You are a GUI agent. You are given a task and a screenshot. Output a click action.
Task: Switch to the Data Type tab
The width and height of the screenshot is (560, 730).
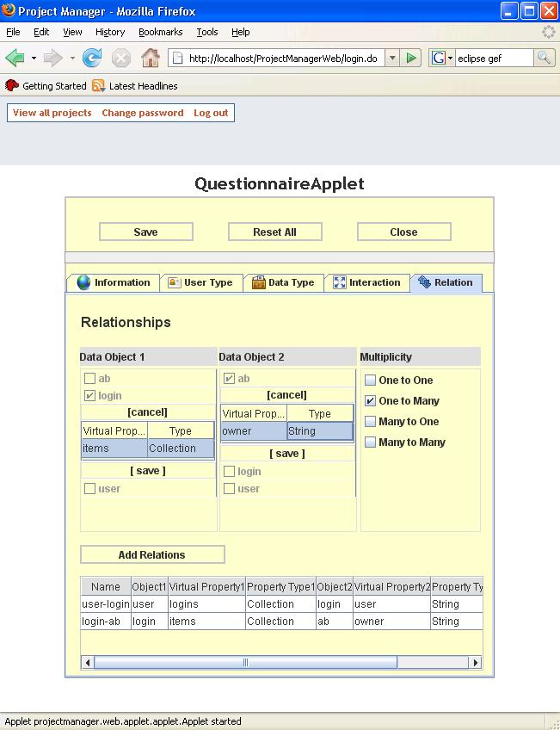[x=283, y=282]
